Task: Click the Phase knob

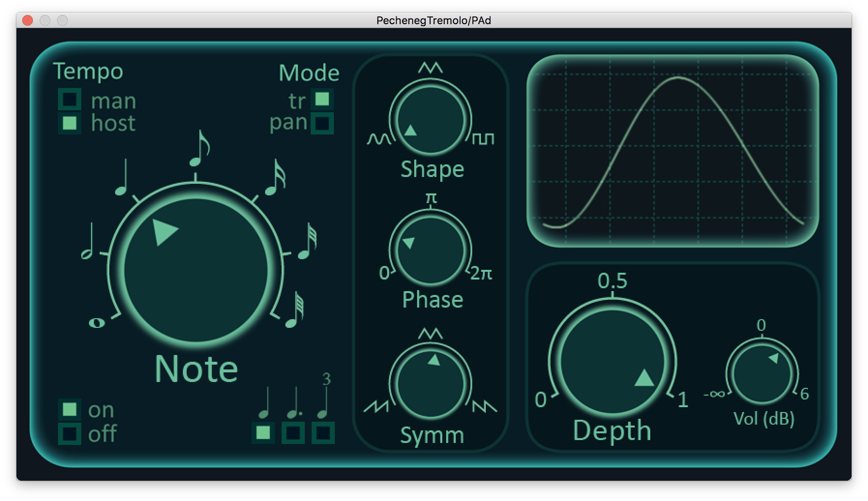Action: pyautogui.click(x=430, y=250)
